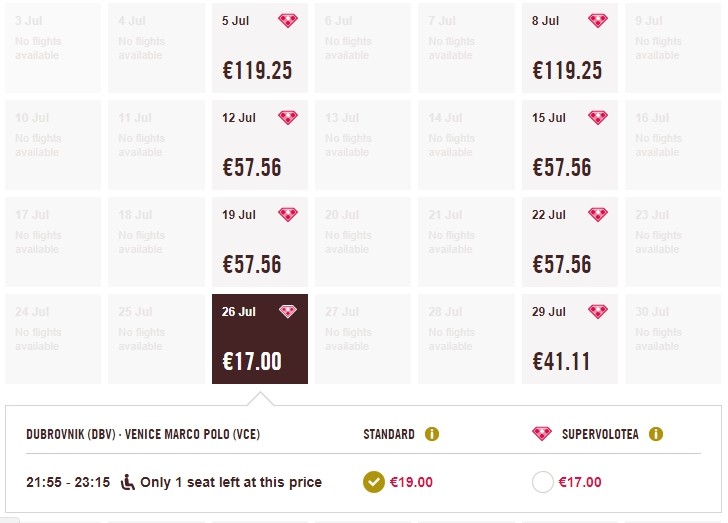728x523 pixels.
Task: Click the wheelchair accessibility icon
Action: tap(128, 482)
